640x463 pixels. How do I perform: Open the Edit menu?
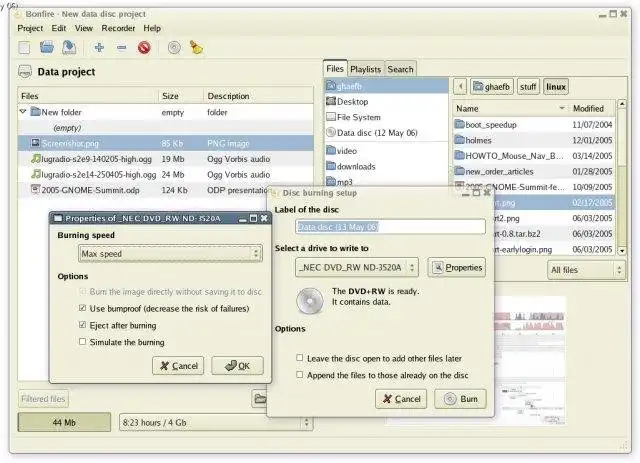59,28
